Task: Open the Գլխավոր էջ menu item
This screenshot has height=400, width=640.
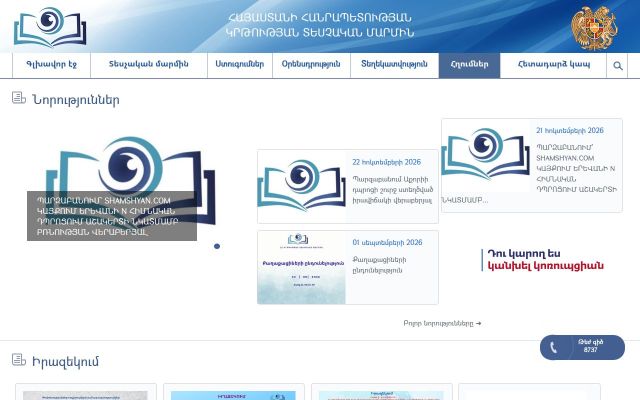Action: [51, 64]
